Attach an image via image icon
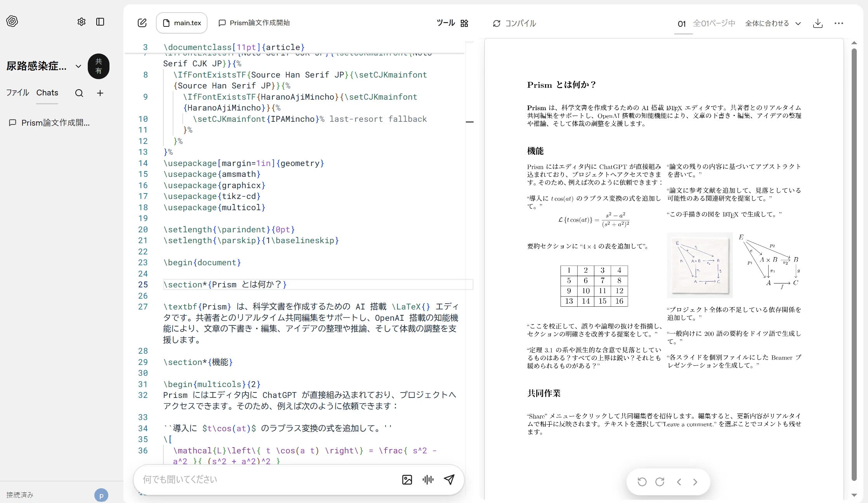 point(407,480)
